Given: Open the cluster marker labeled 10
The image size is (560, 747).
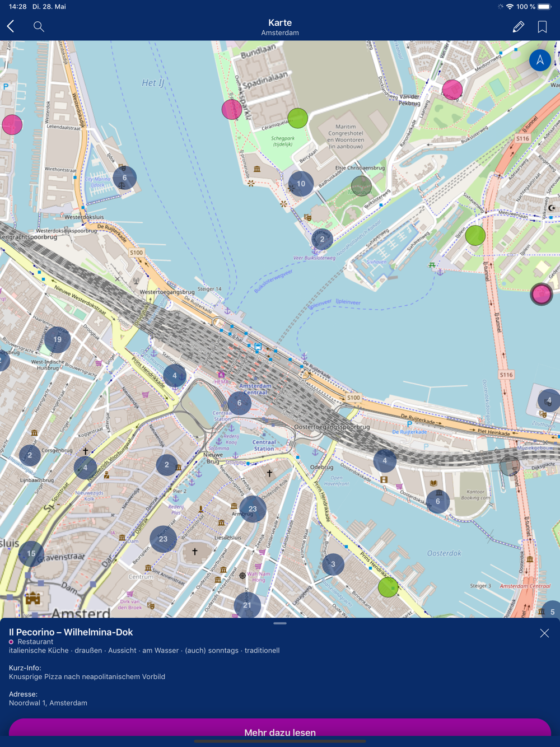Looking at the screenshot, I should tap(301, 184).
